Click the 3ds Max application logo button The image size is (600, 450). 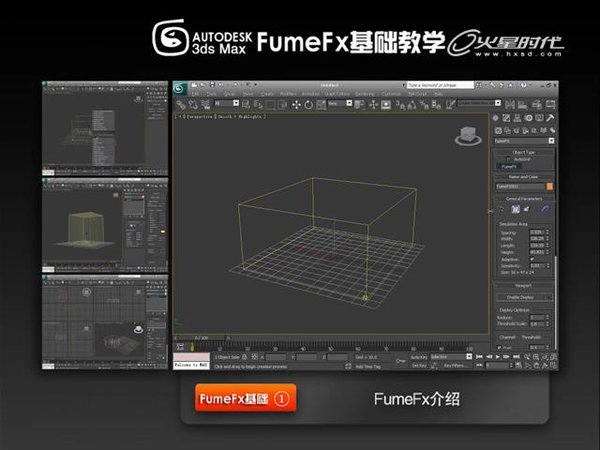click(180, 88)
